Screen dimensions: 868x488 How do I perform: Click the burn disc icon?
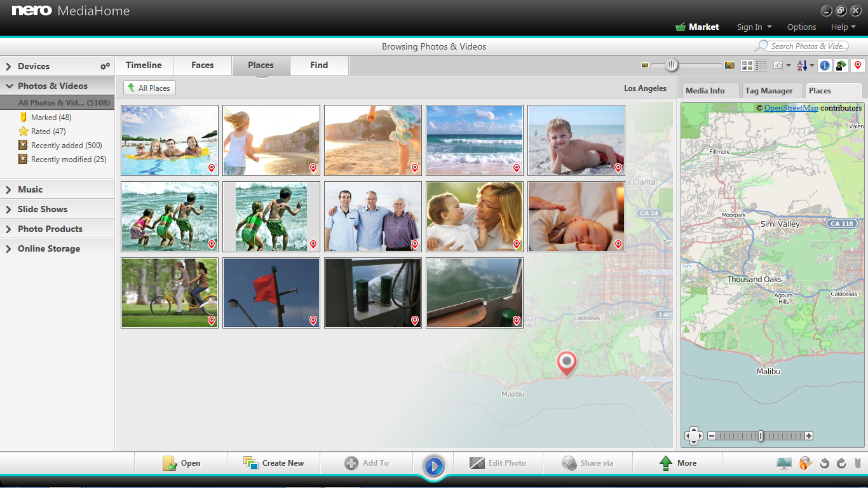(x=806, y=463)
